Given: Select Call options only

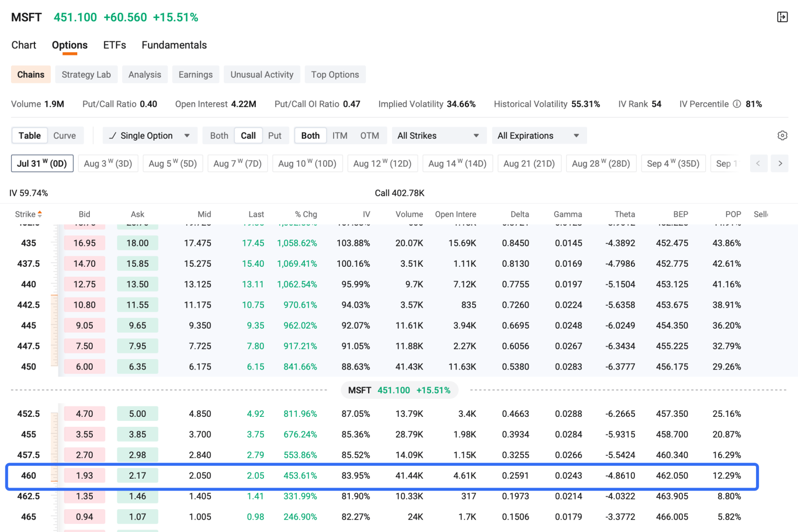Looking at the screenshot, I should click(248, 136).
